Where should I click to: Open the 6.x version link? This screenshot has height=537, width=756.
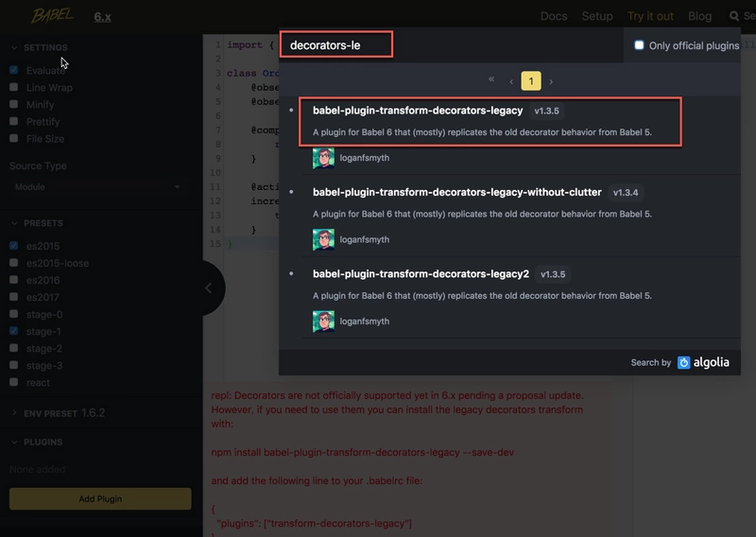pyautogui.click(x=102, y=17)
